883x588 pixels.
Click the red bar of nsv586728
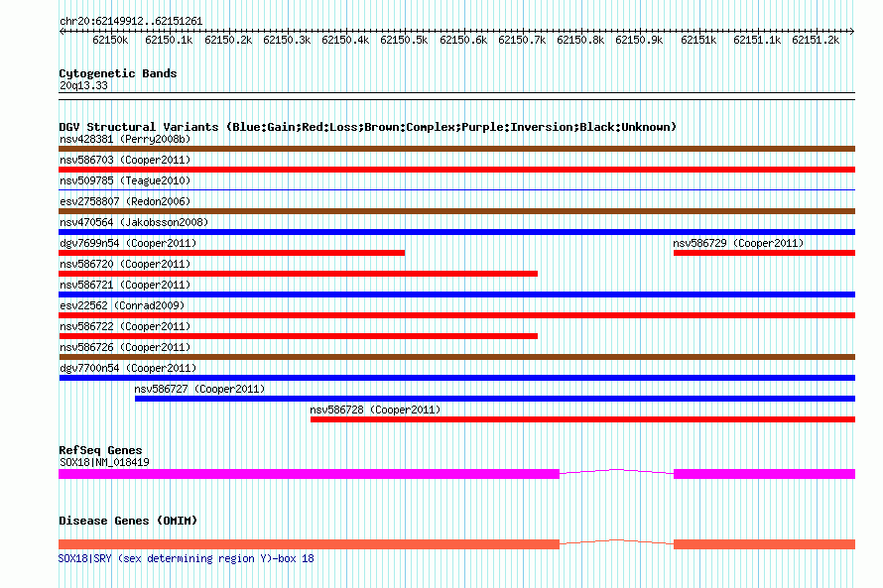pyautogui.click(x=582, y=419)
